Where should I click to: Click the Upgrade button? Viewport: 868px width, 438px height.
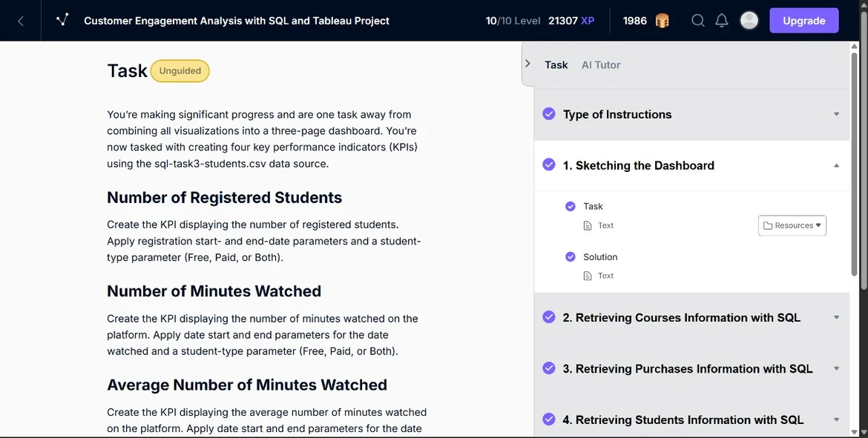[x=803, y=21]
